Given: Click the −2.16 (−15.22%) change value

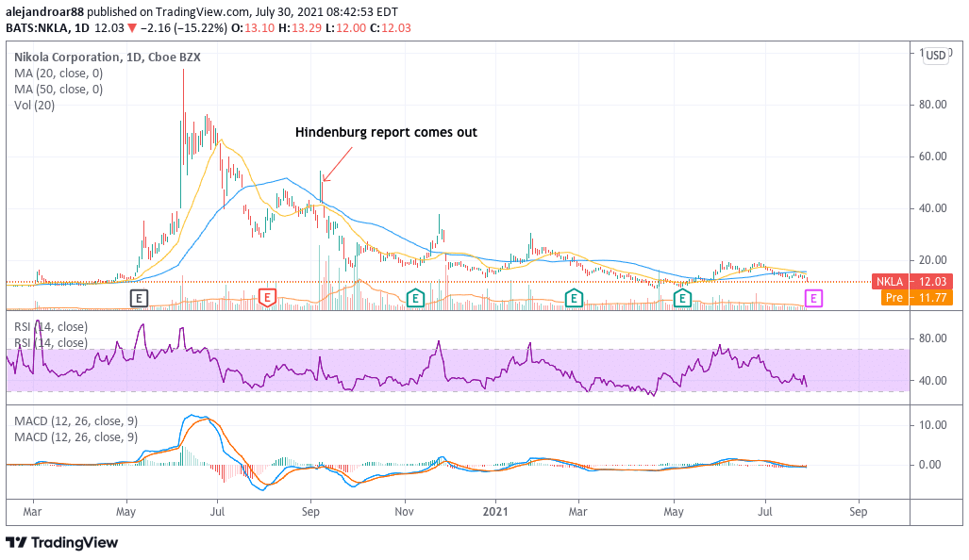Looking at the screenshot, I should click(x=184, y=27).
